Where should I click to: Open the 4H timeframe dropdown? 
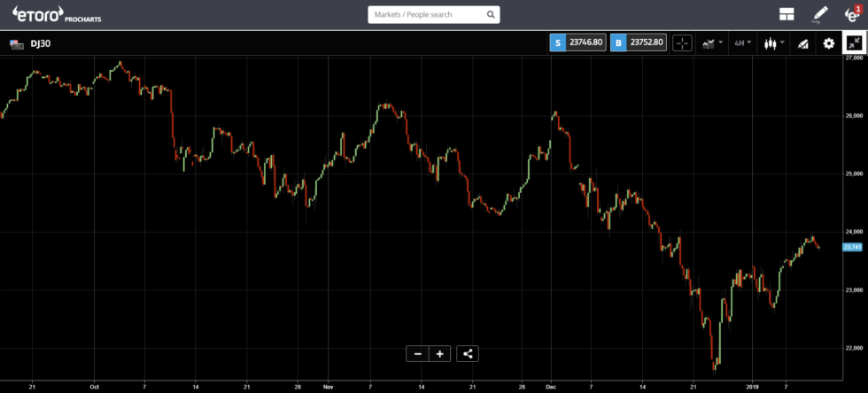pos(742,42)
